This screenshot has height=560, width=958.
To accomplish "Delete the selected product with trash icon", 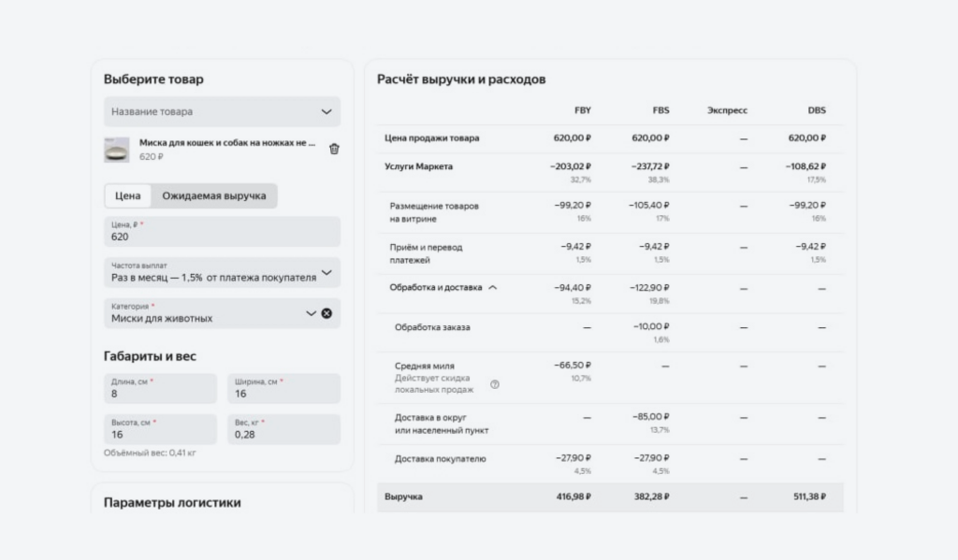I will tap(334, 149).
